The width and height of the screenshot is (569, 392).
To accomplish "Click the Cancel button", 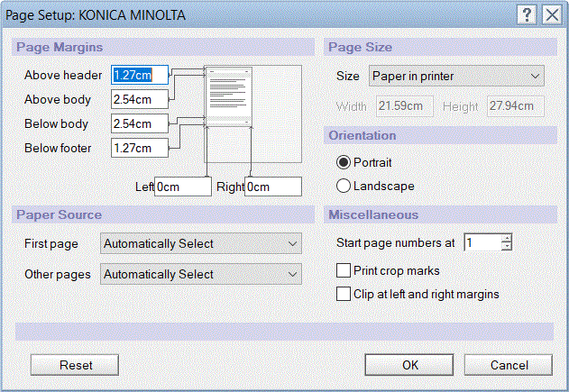I will [509, 365].
